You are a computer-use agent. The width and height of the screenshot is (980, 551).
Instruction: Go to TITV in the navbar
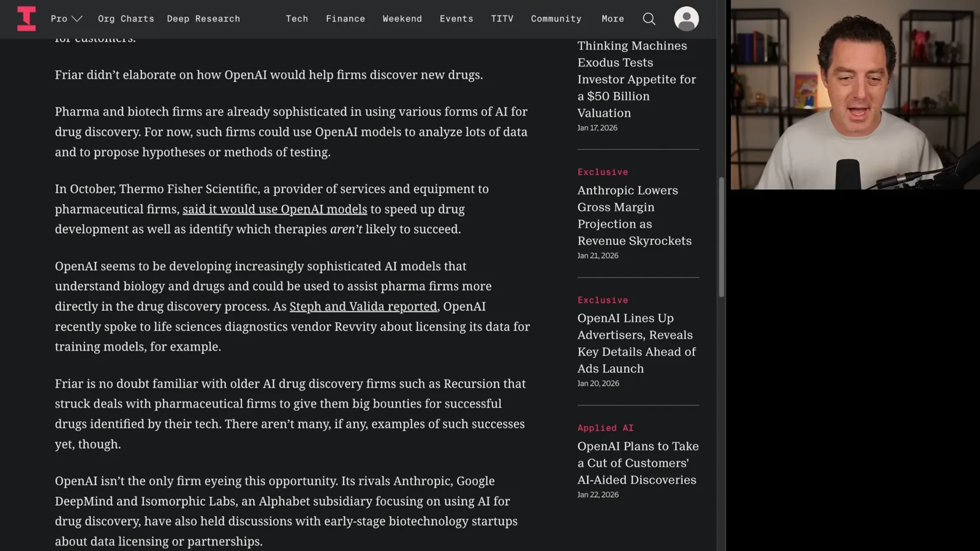pos(502,19)
